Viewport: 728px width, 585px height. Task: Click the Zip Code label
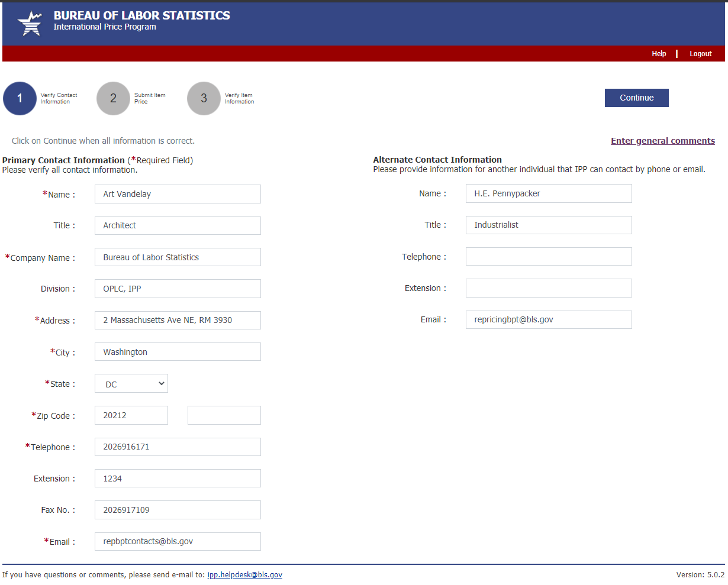(53, 416)
